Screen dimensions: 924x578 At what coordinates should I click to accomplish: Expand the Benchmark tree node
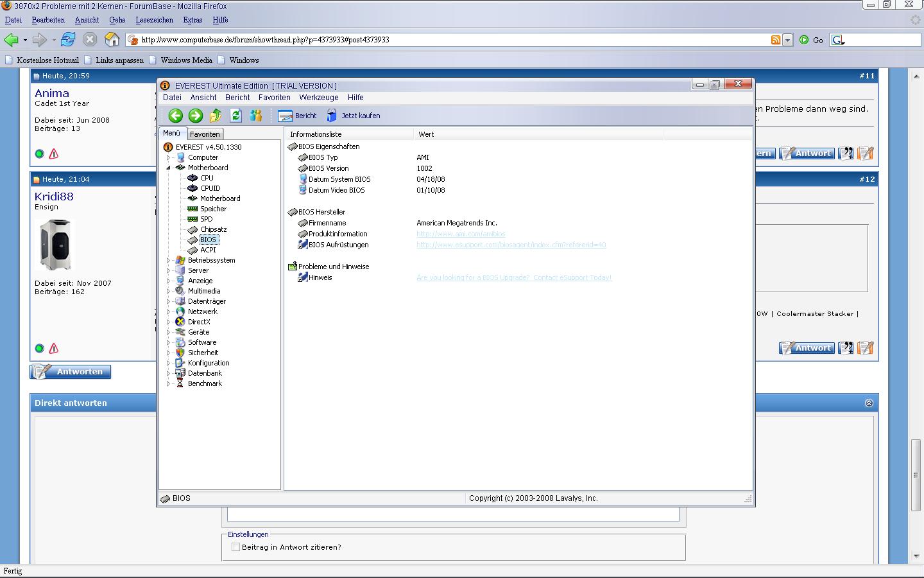pos(169,383)
